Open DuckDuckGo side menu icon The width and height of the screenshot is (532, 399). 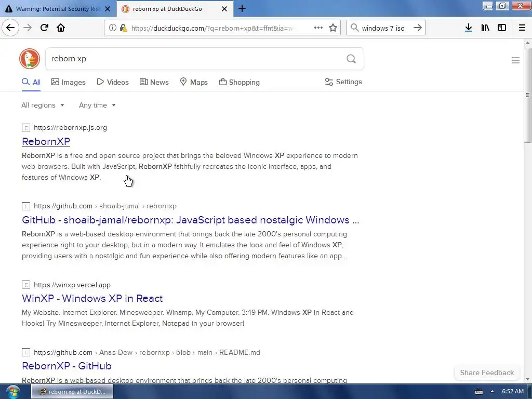click(515, 60)
